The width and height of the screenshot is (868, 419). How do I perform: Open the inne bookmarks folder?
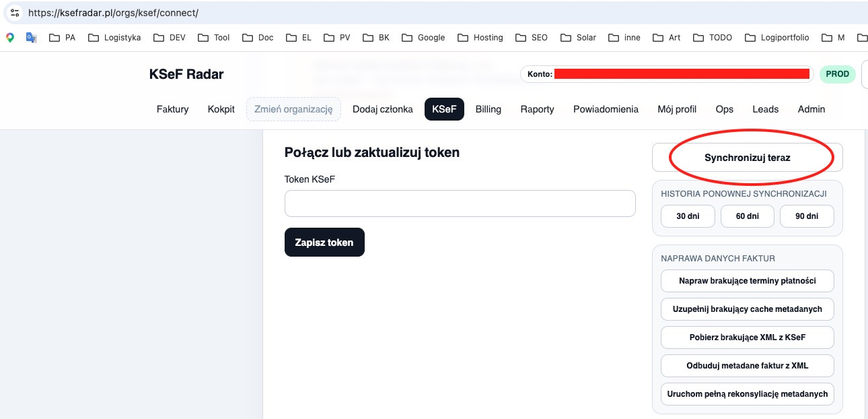(x=624, y=38)
